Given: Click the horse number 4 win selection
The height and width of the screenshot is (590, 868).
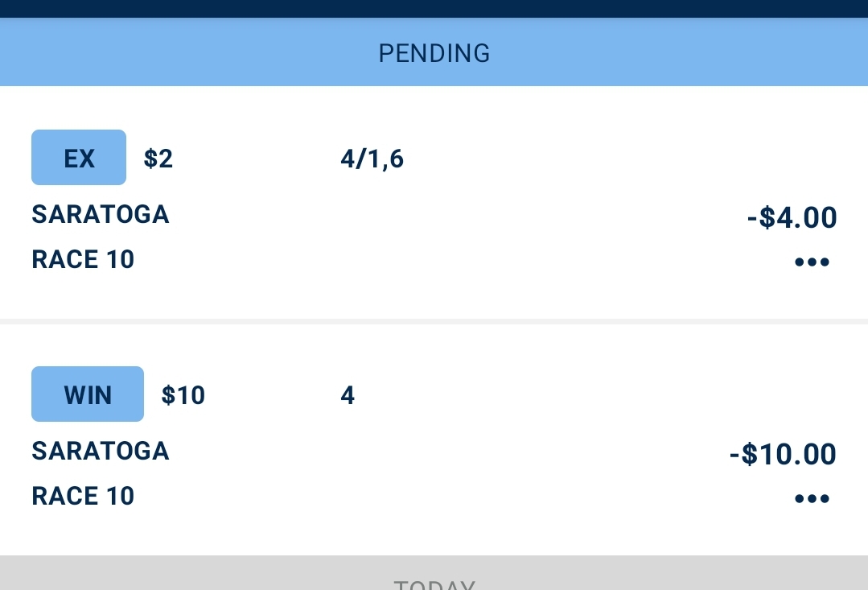Looking at the screenshot, I should tap(348, 395).
